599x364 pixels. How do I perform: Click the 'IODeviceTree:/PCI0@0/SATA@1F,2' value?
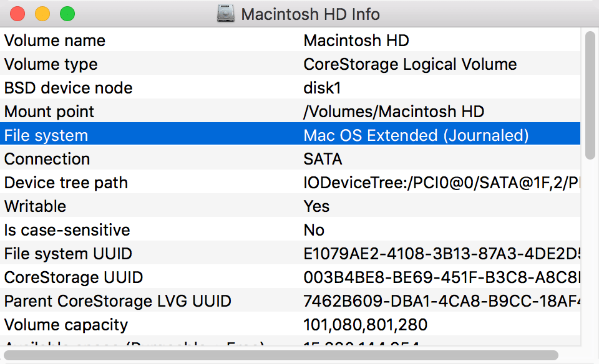[x=442, y=183]
